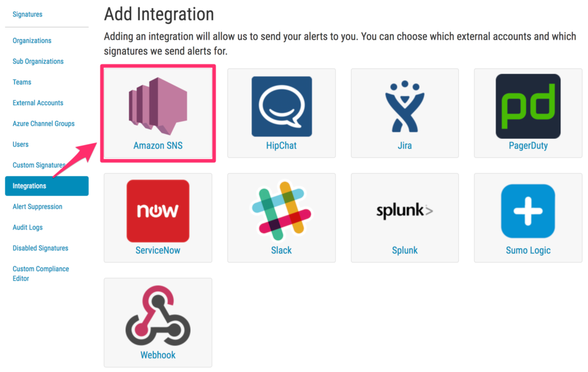
Task: Pick the Slack hashtag icon
Action: click(x=281, y=211)
